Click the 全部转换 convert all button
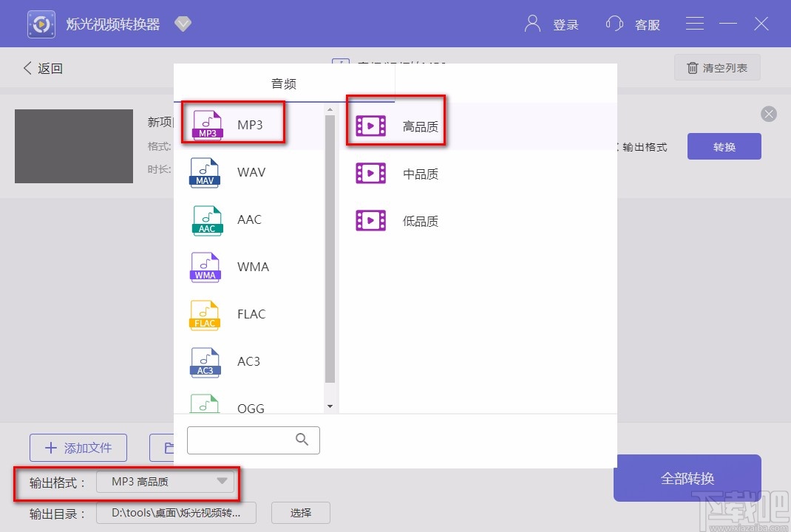 [x=687, y=479]
